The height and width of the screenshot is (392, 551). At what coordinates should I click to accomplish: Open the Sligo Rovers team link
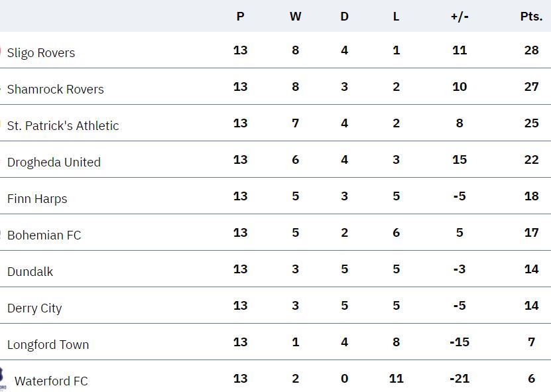point(40,53)
